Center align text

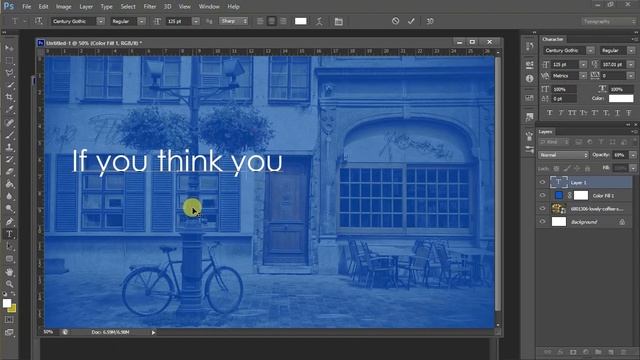[x=271, y=21]
